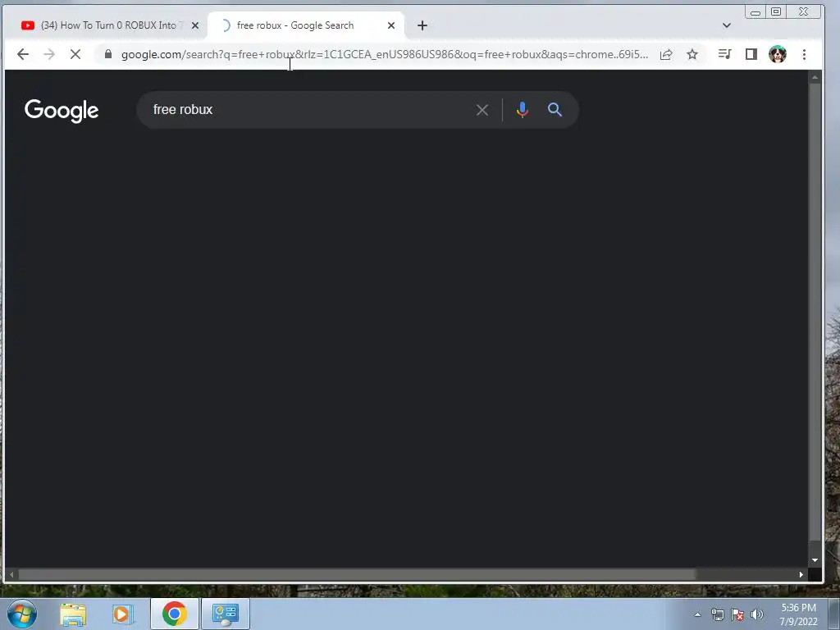Bookmark this tab with the star icon
Screen dimensions: 840x630
coord(692,54)
